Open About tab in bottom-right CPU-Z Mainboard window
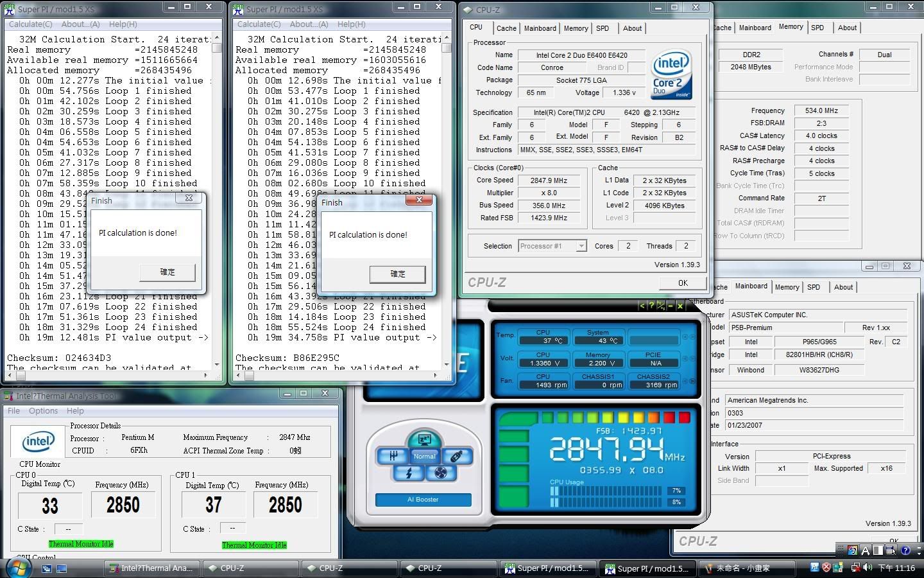 pyautogui.click(x=843, y=287)
